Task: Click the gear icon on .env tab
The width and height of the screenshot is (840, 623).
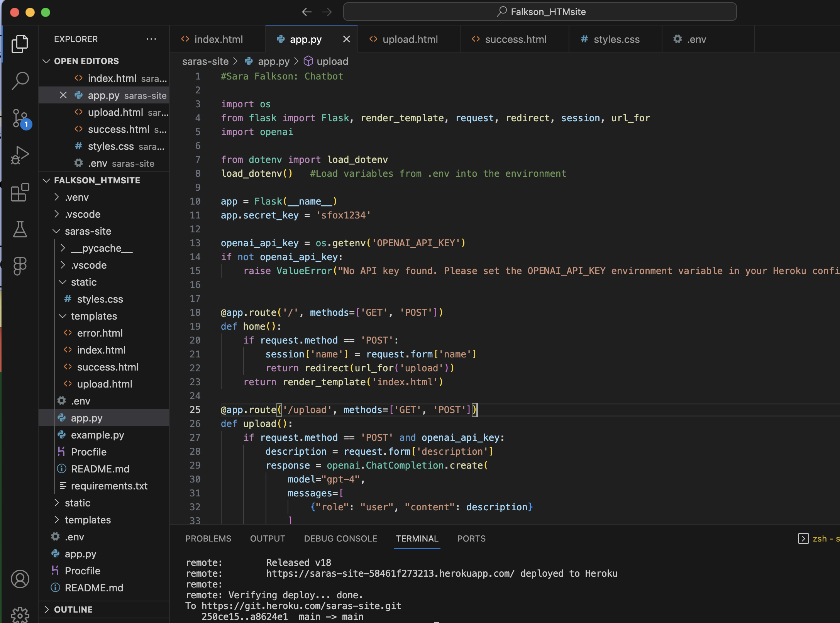Action: coord(677,39)
